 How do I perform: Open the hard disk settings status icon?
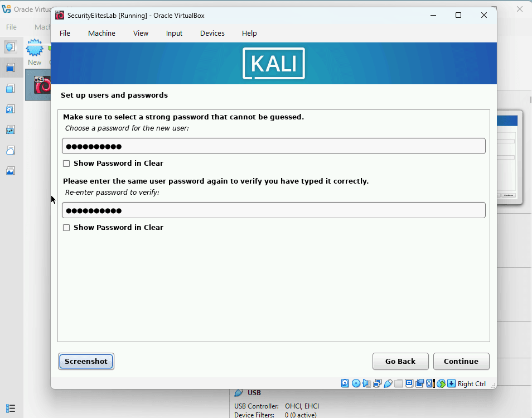point(345,383)
